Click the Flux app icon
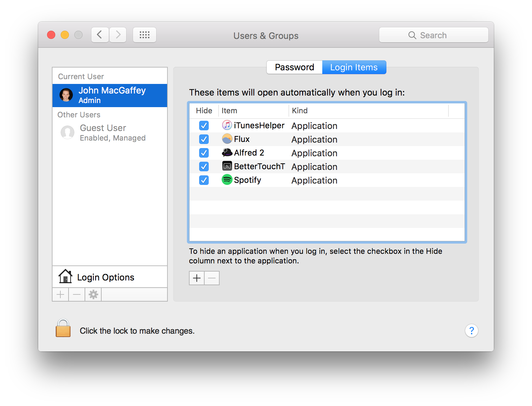This screenshot has width=532, height=406. [227, 139]
